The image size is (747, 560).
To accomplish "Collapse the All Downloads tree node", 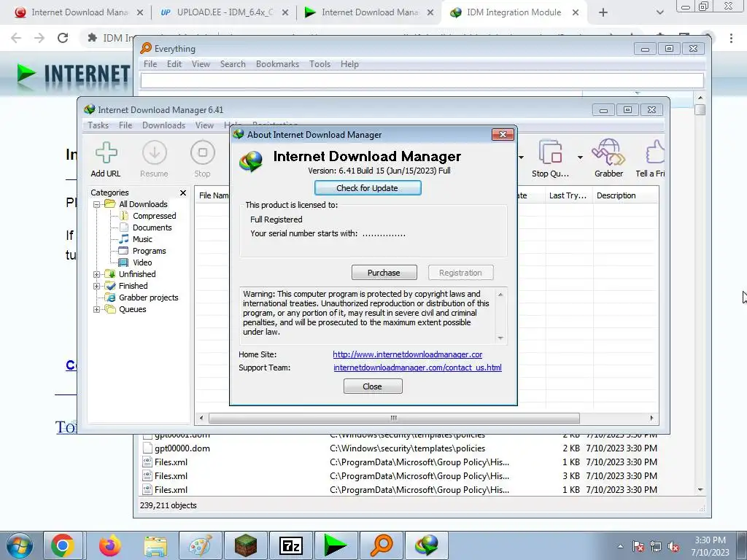I will (97, 204).
